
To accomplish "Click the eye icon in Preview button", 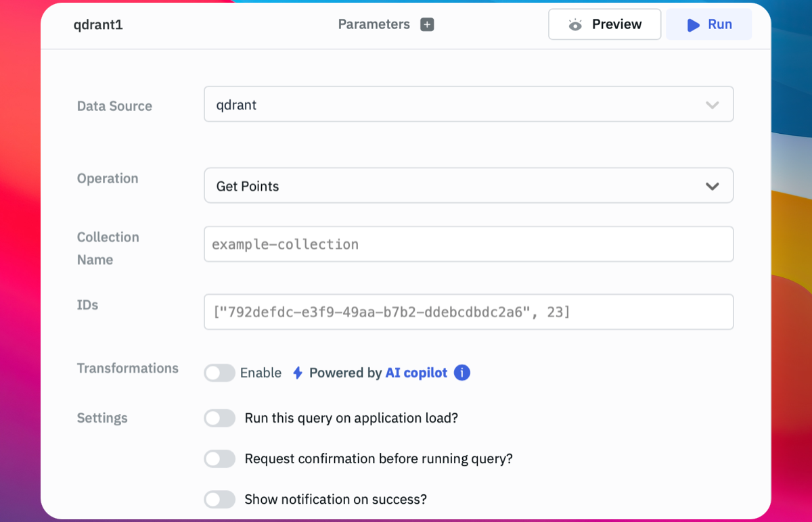I will click(575, 25).
